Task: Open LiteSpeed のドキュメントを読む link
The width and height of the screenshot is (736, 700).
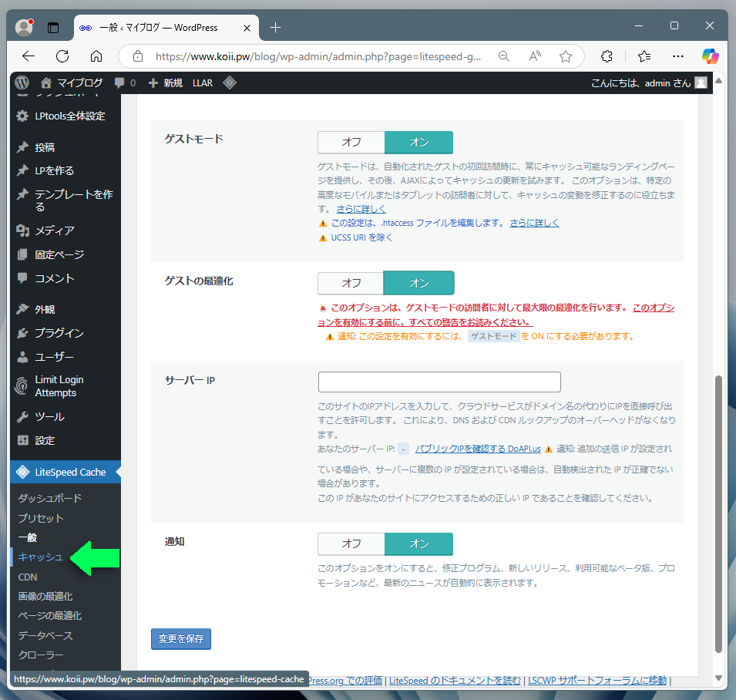Action: (455, 680)
